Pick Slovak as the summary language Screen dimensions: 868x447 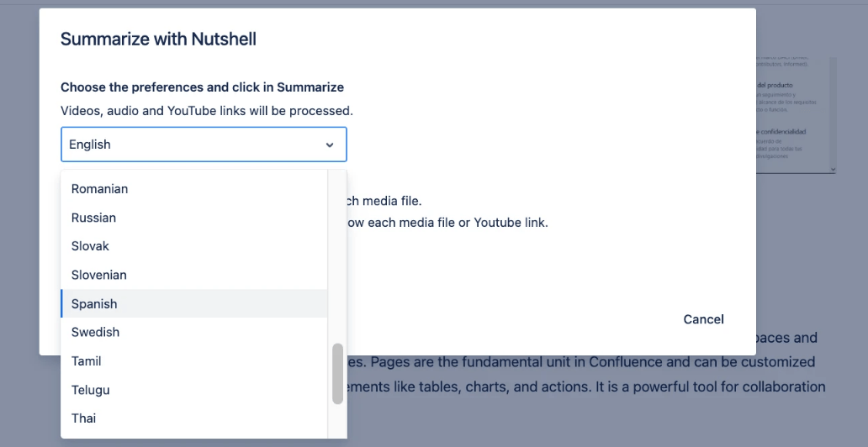click(90, 246)
